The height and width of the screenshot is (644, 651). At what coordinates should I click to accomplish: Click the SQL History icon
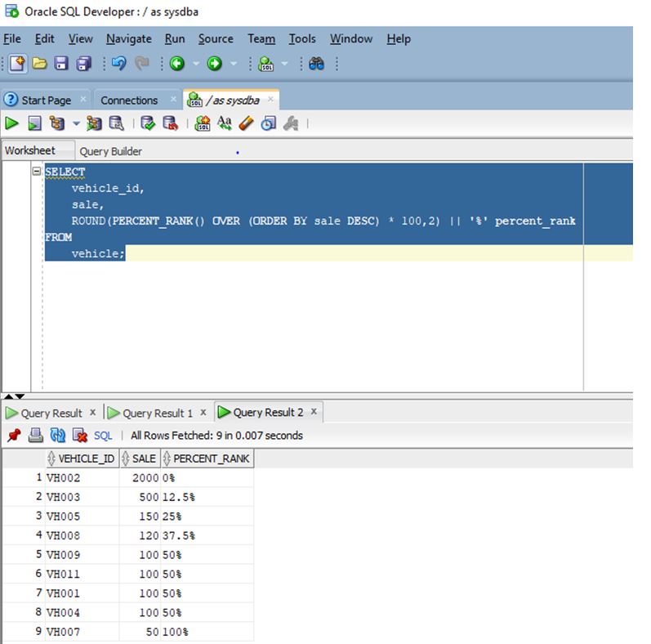click(x=268, y=123)
